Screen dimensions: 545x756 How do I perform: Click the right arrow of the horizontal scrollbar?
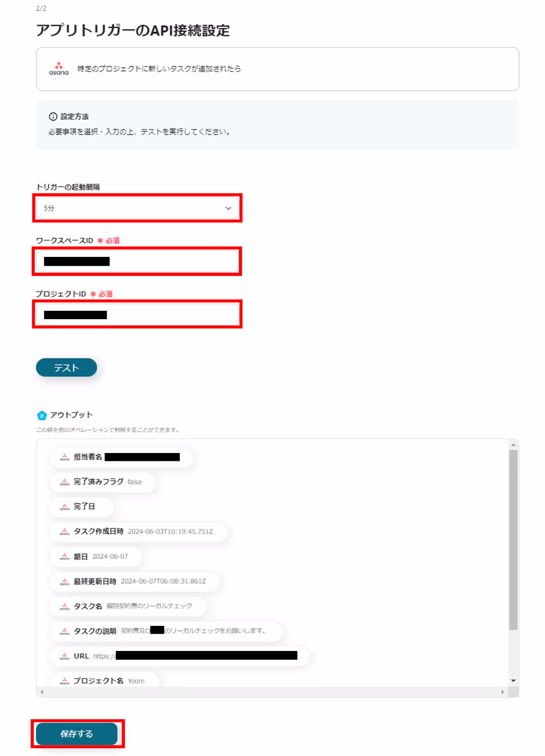click(x=503, y=692)
